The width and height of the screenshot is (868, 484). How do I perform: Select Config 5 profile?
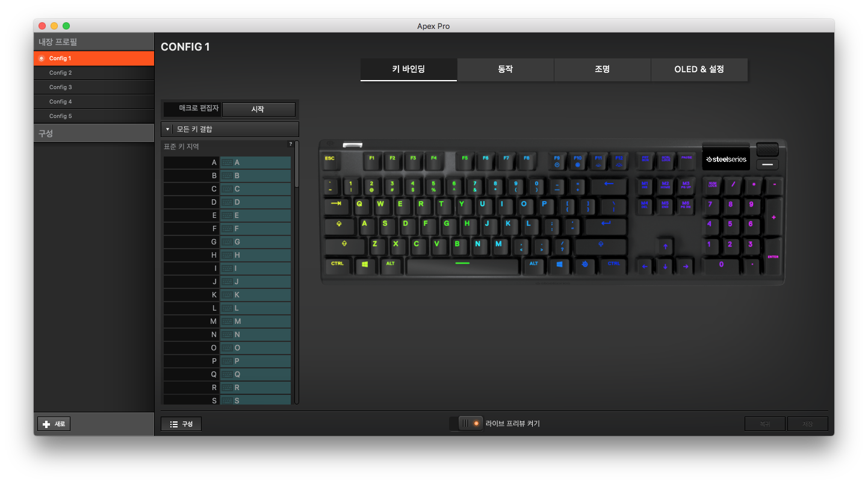pos(94,116)
